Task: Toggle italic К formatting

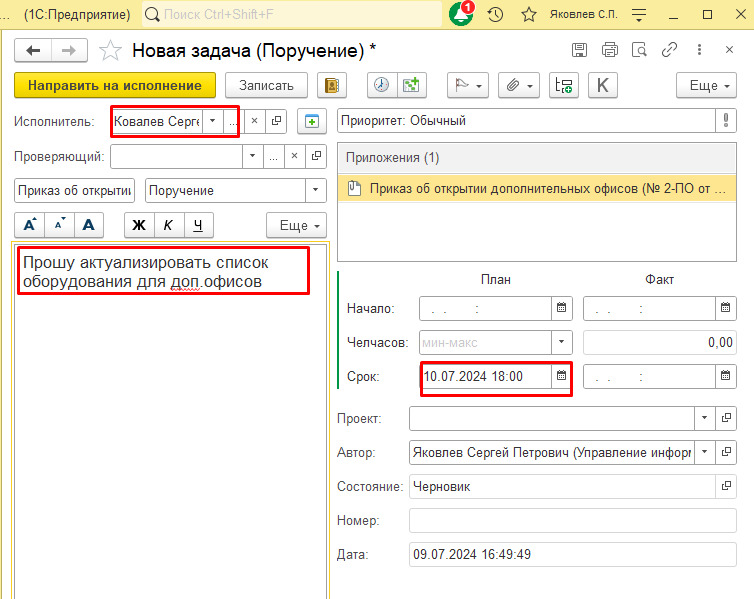Action: (x=168, y=225)
